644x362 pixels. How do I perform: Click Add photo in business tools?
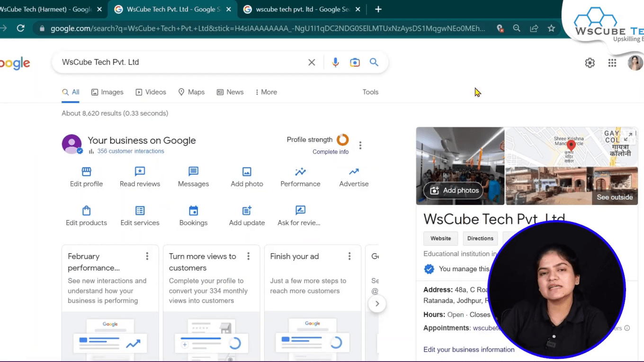[247, 177]
